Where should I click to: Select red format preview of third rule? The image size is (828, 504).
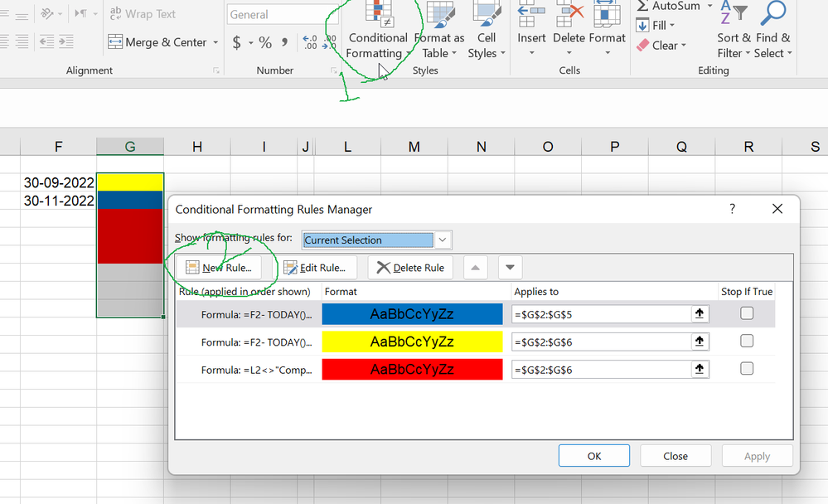[412, 369]
